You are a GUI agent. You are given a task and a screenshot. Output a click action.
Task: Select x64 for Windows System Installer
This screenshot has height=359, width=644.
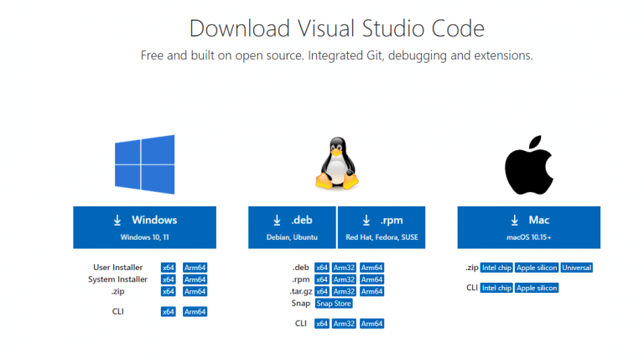coord(168,279)
